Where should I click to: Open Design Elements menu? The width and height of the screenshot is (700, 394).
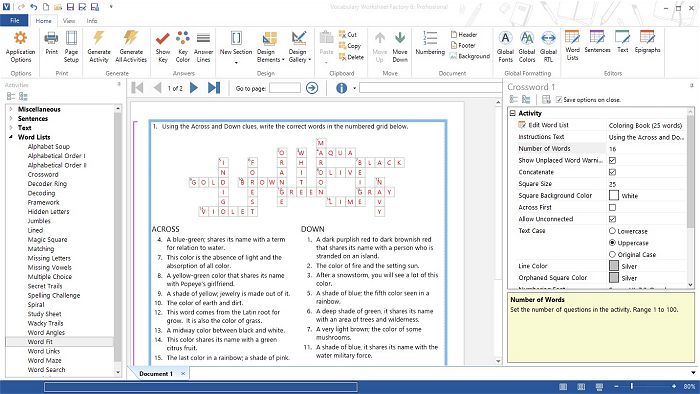click(270, 46)
